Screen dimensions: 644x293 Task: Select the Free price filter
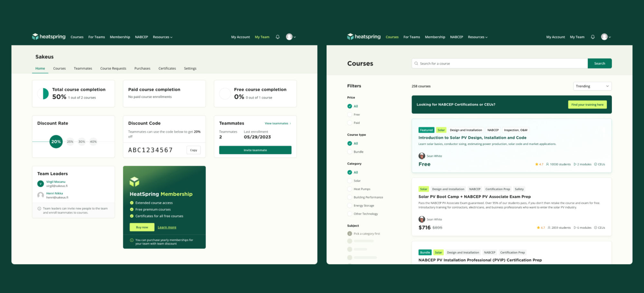pyautogui.click(x=350, y=115)
